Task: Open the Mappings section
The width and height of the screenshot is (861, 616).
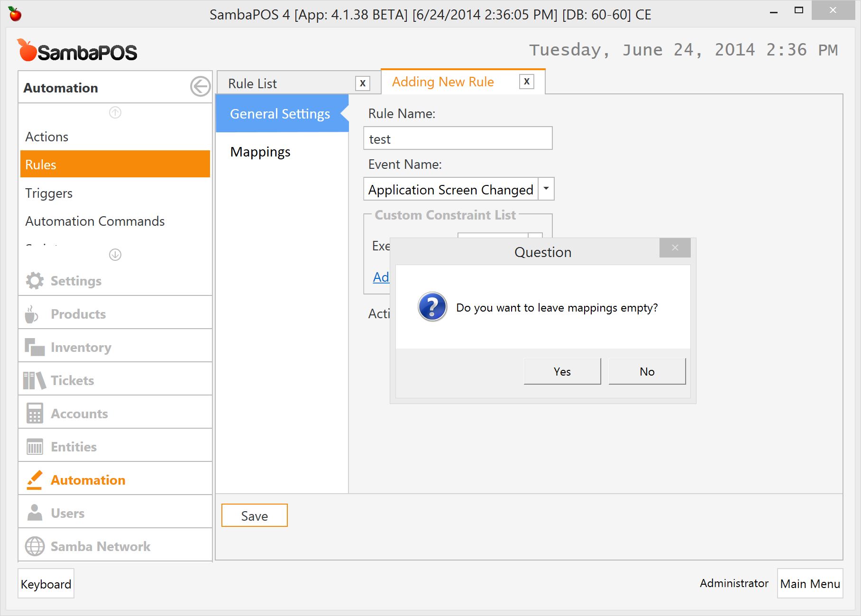Action: click(260, 152)
